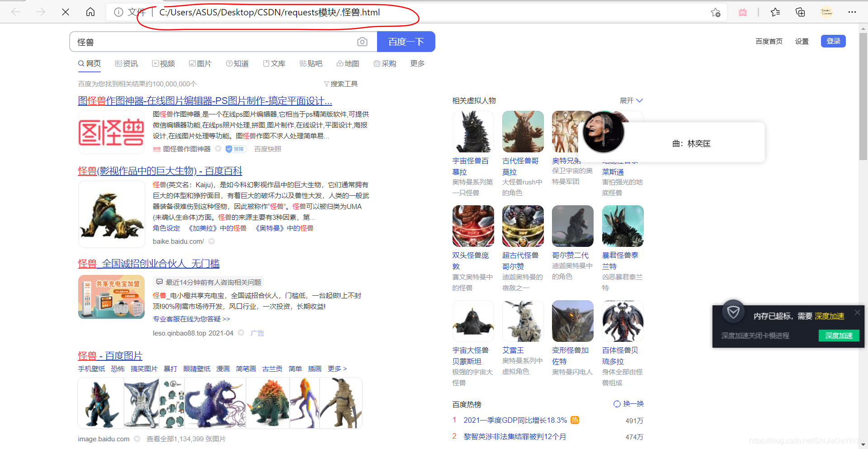Screen dimensions: 868x449
Task: Open 图怪兽作图神器 result title link
Action: pyautogui.click(x=205, y=100)
